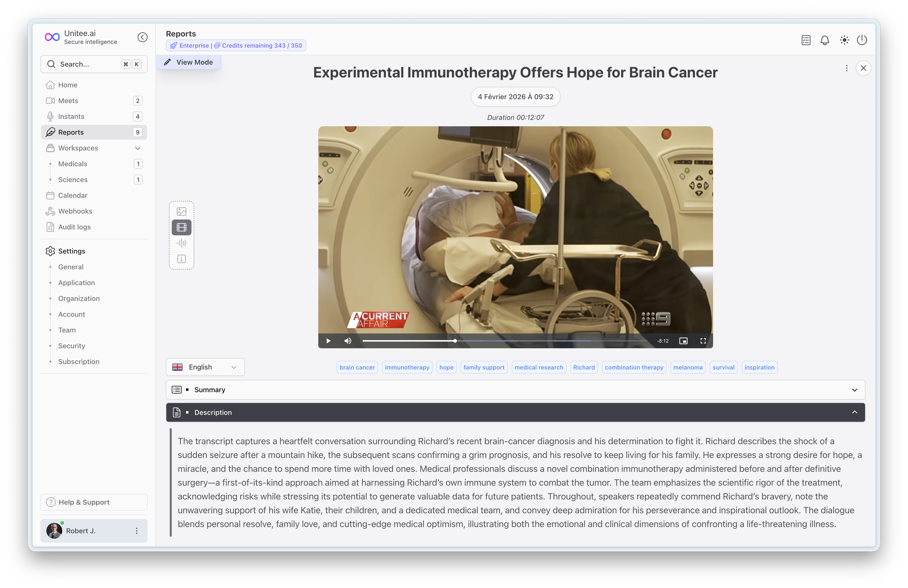The width and height of the screenshot is (908, 588).
Task: Open the English language dropdown
Action: (205, 367)
